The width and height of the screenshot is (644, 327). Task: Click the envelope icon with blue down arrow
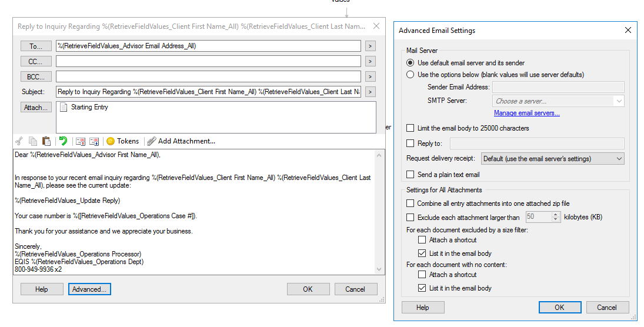point(94,141)
